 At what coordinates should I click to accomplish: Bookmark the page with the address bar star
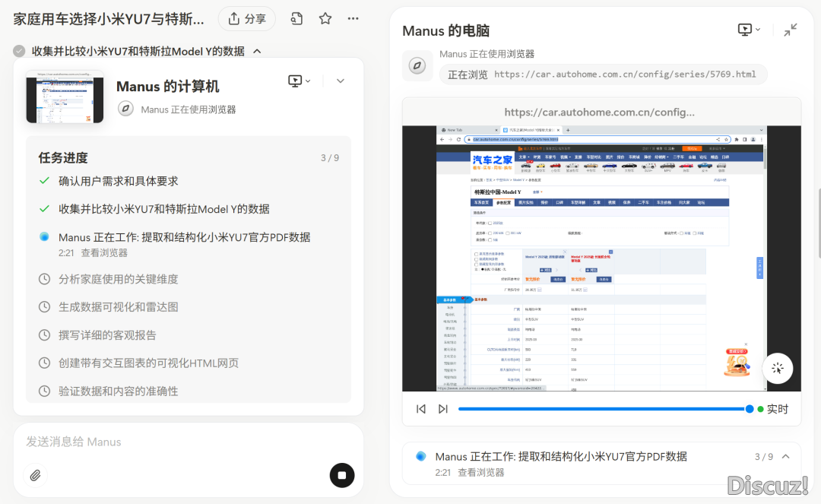coord(726,140)
